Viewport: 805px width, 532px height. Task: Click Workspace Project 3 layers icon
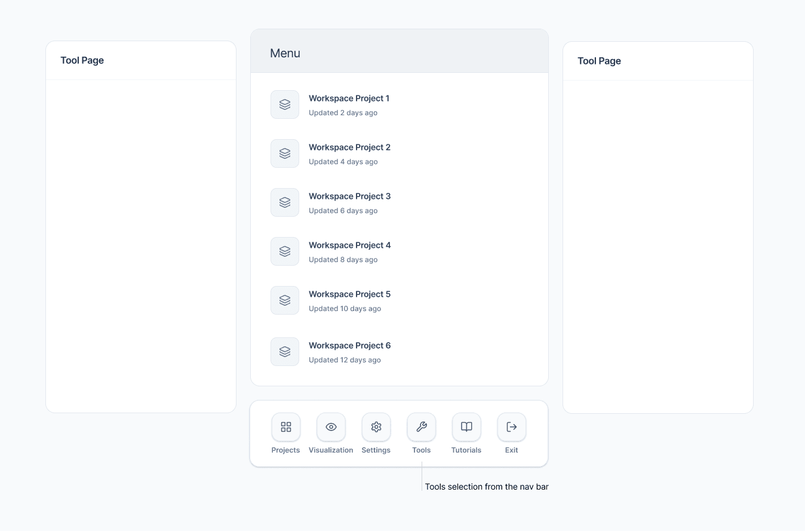[x=285, y=202]
